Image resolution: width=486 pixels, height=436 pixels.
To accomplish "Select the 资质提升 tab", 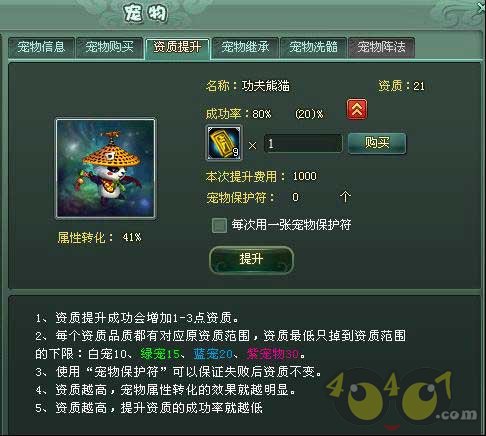I will coord(177,47).
